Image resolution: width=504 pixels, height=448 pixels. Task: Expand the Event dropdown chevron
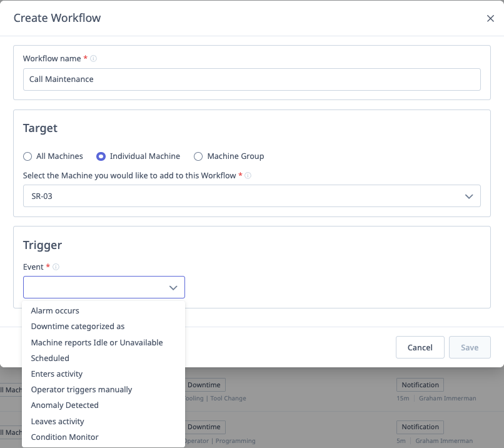pos(173,287)
